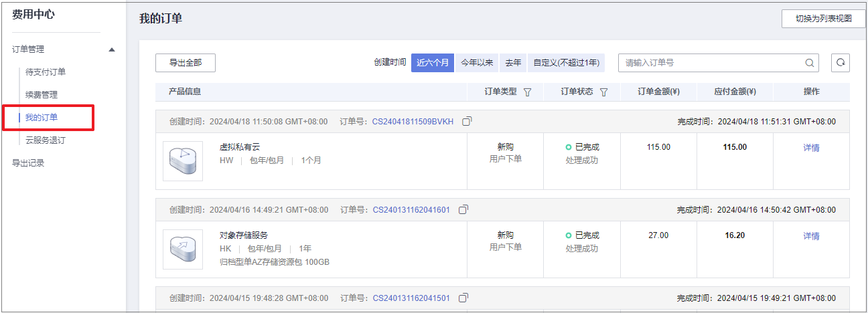Image resolution: width=868 pixels, height=313 pixels.
Task: Click the refresh orders icon
Action: pyautogui.click(x=840, y=63)
